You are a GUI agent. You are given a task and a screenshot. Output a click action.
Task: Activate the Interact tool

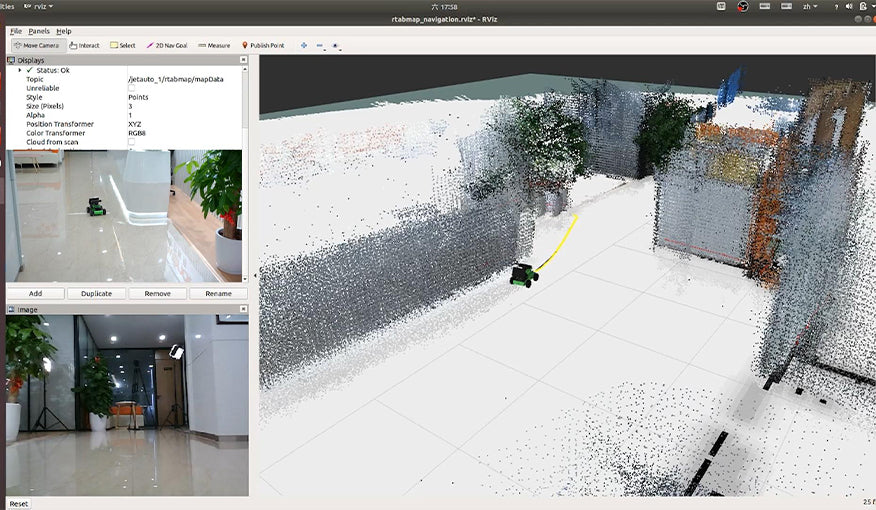[x=85, y=45]
